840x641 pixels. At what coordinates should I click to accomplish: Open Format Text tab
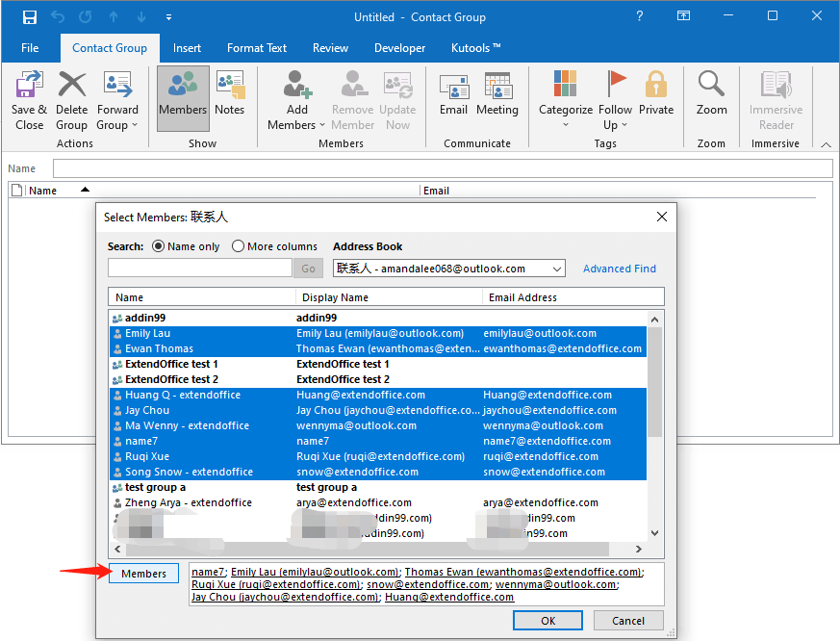pyautogui.click(x=257, y=48)
